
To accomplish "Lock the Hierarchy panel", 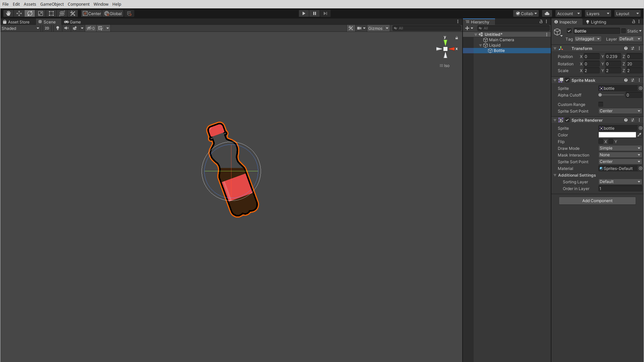I will coord(541,22).
